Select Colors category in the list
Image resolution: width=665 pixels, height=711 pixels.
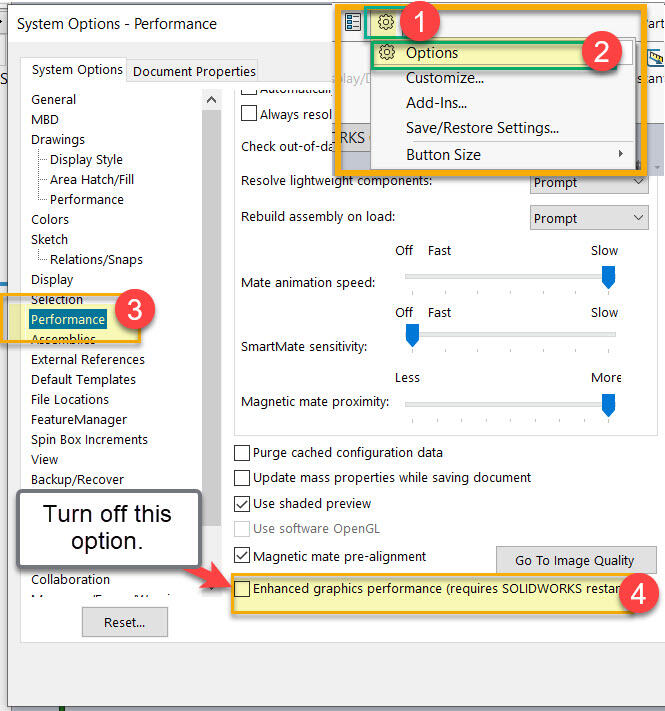50,219
